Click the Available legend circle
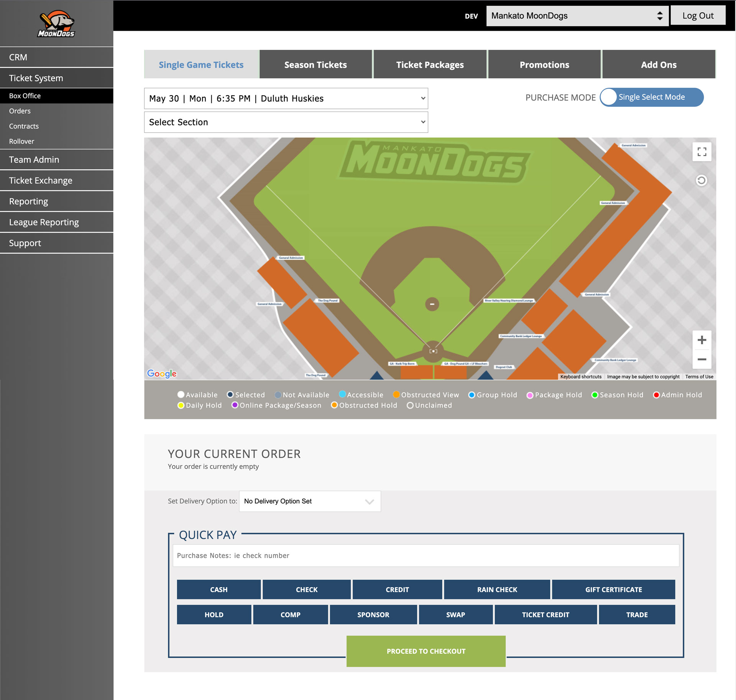736x700 pixels. (181, 395)
